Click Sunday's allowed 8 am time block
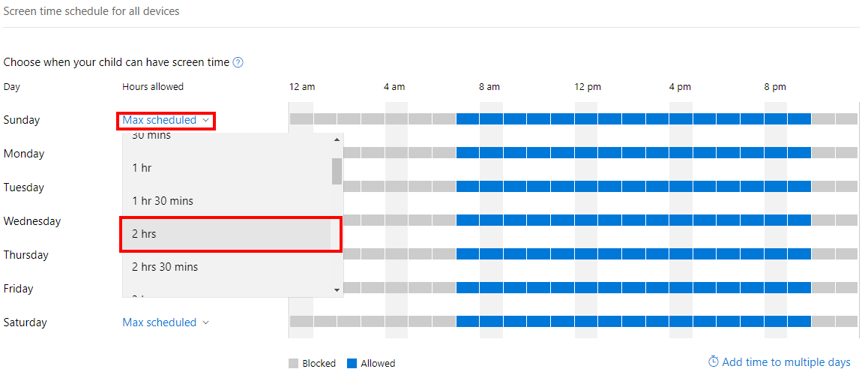 pyautogui.click(x=491, y=119)
